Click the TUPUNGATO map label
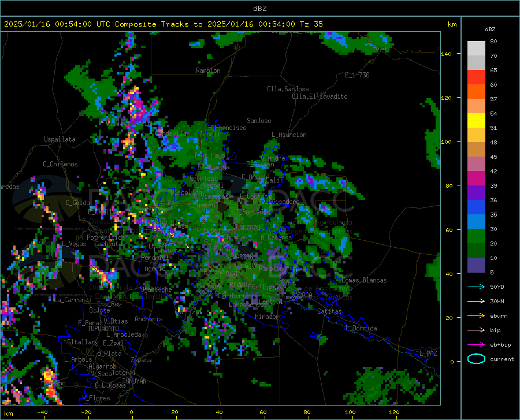 pyautogui.click(x=103, y=329)
